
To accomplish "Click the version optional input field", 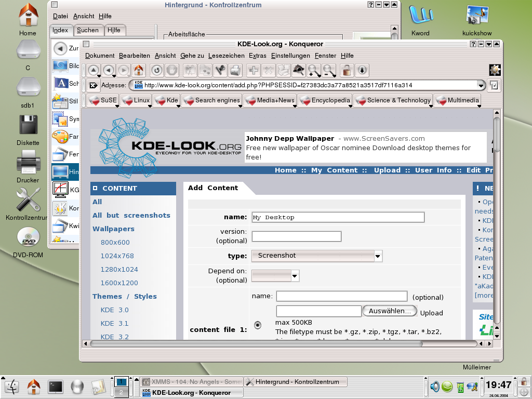I will 296,236.
